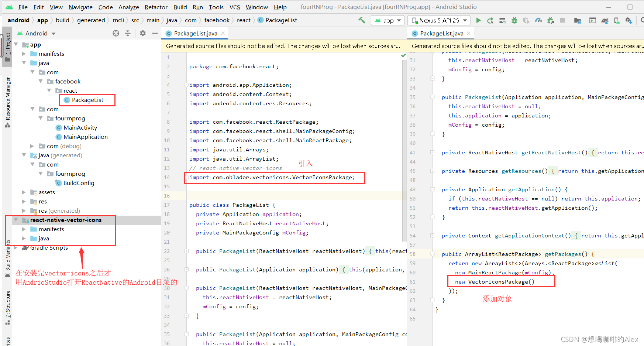Viewport: 644px width, 346px height.
Task: Run the app with green play button
Action: 479,20
